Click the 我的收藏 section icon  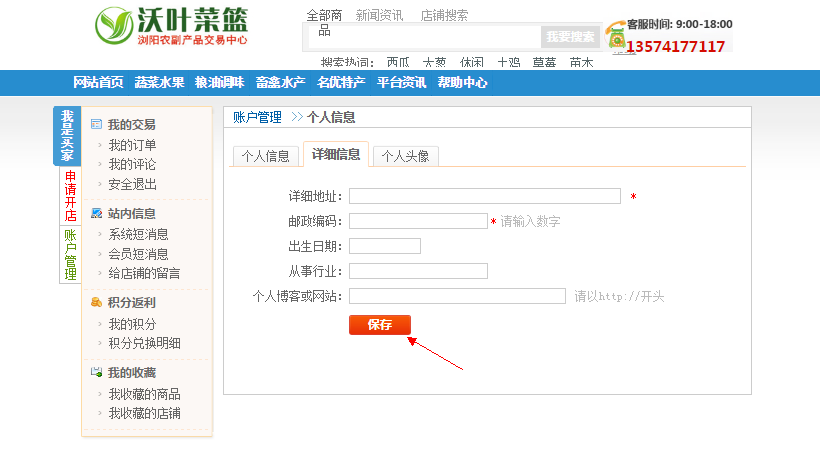tap(97, 373)
